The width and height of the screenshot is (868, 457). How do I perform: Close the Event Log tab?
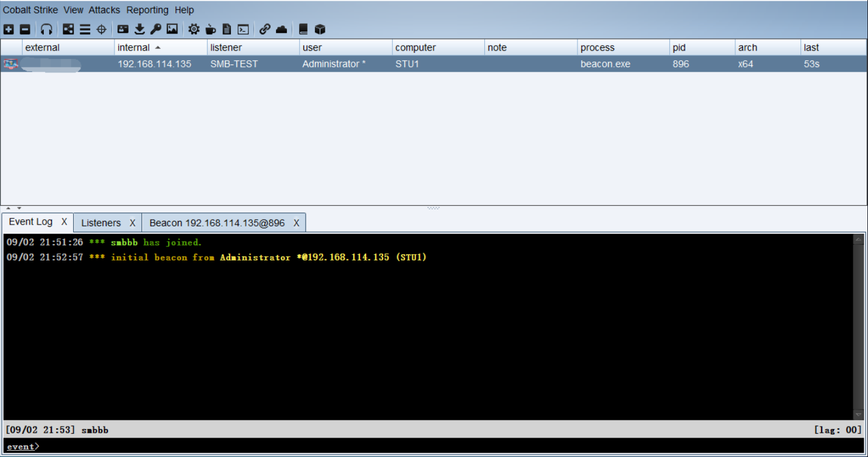(64, 222)
